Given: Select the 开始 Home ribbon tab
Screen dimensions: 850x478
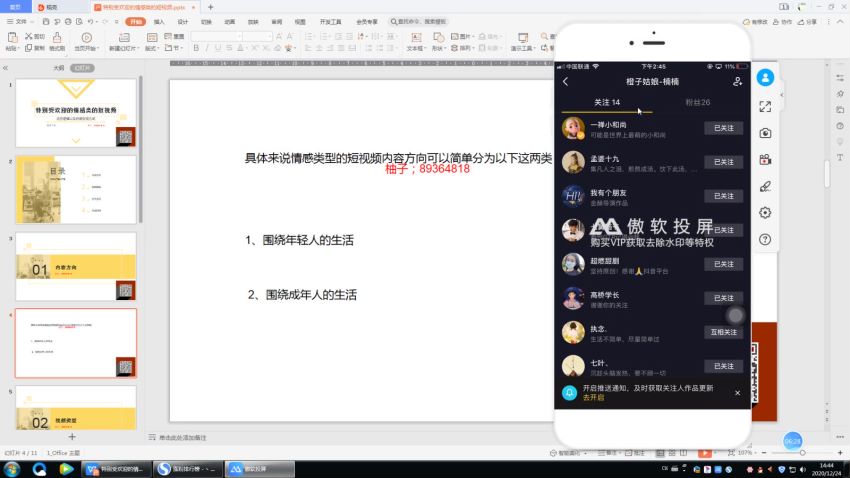Looking at the screenshot, I should 136,22.
